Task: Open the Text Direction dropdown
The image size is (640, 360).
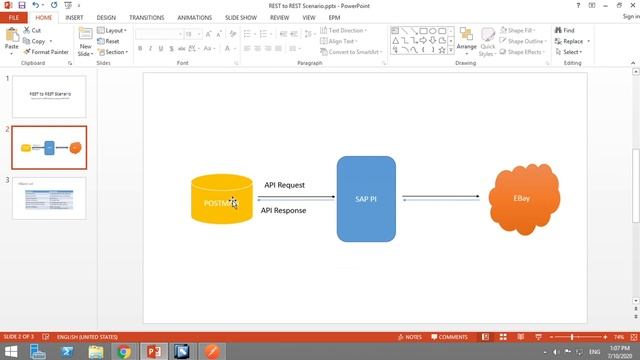Action: tap(343, 31)
